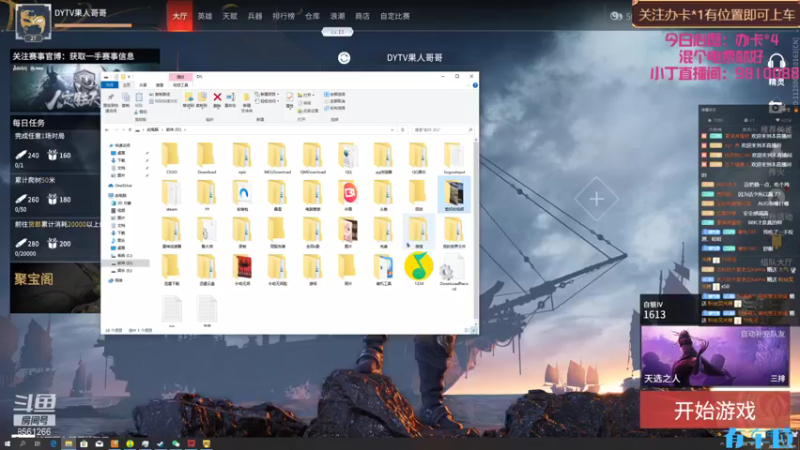Open the quick access toolbar customize dropdown
Viewport: 800px width, 450px height.
tap(129, 77)
